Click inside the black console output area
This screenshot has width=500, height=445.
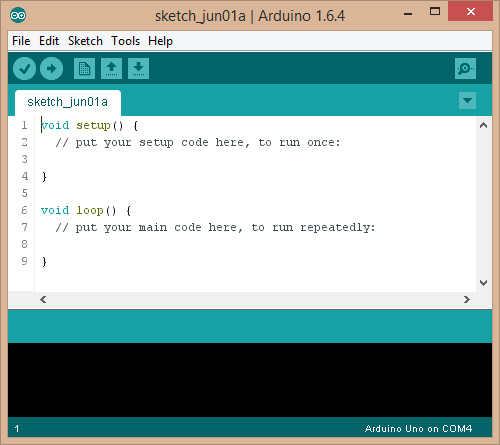point(250,380)
